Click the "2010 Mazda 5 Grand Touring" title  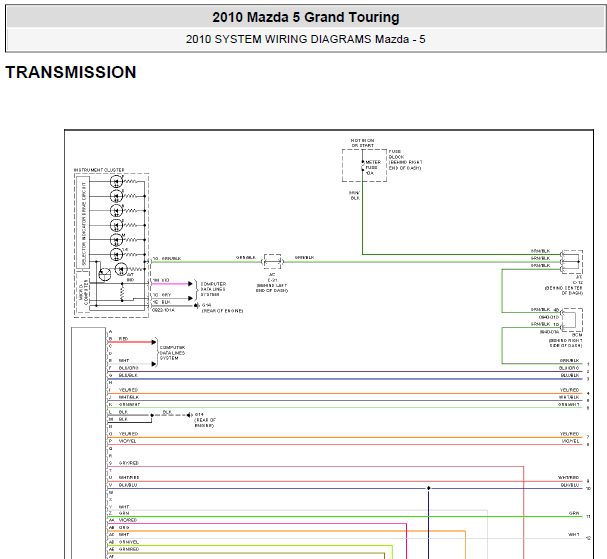pyautogui.click(x=305, y=17)
